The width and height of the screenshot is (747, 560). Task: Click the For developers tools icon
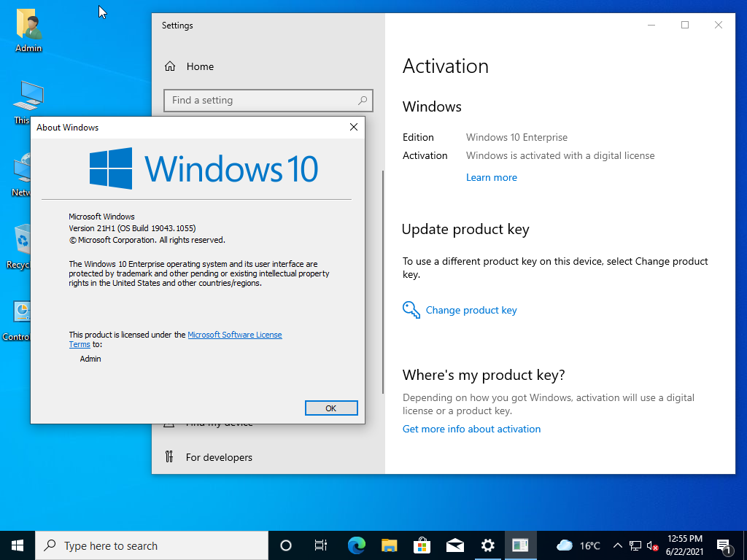(x=169, y=457)
